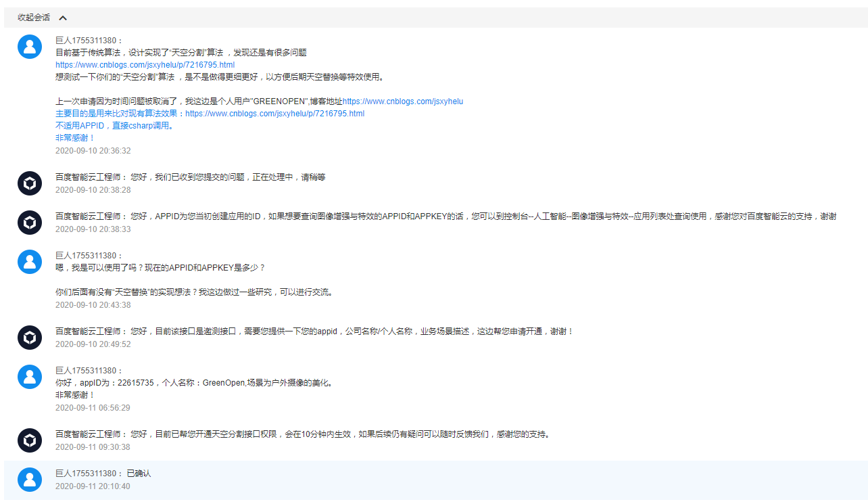Click the final message 已确认
The width and height of the screenshot is (868, 504).
coord(139,474)
